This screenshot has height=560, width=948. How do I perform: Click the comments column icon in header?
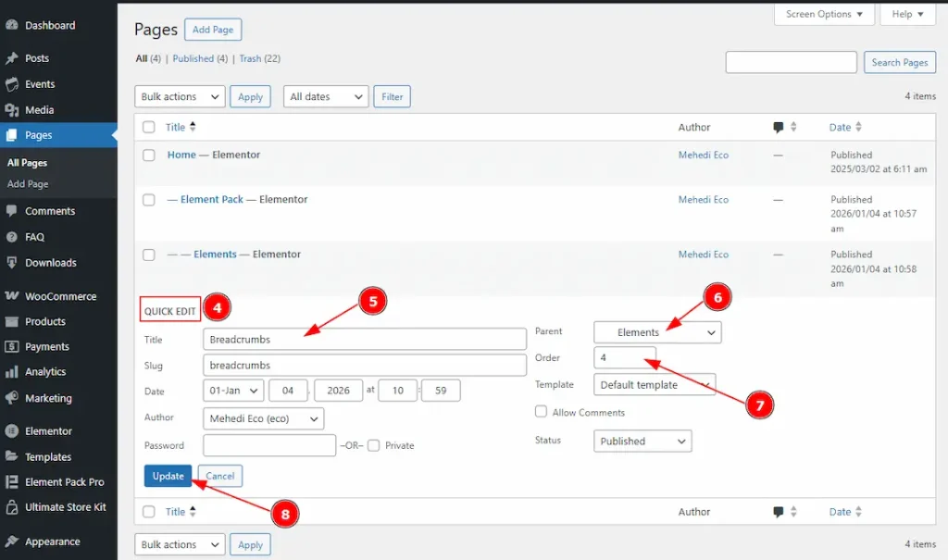(x=778, y=127)
